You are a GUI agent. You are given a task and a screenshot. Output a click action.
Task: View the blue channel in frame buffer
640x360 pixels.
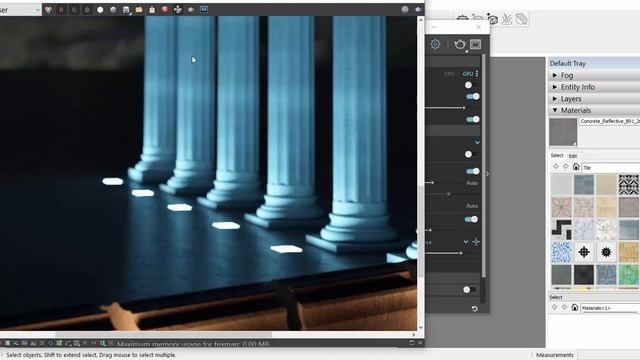87,9
